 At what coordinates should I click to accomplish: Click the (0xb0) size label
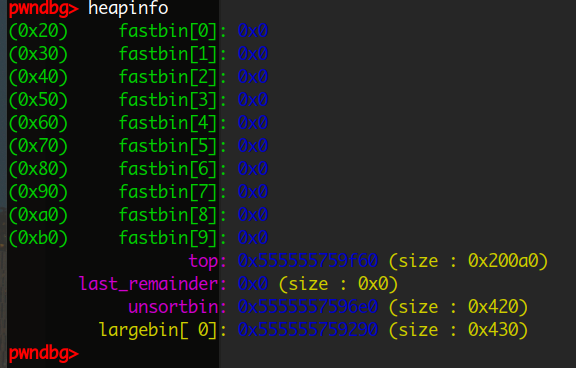(x=39, y=238)
